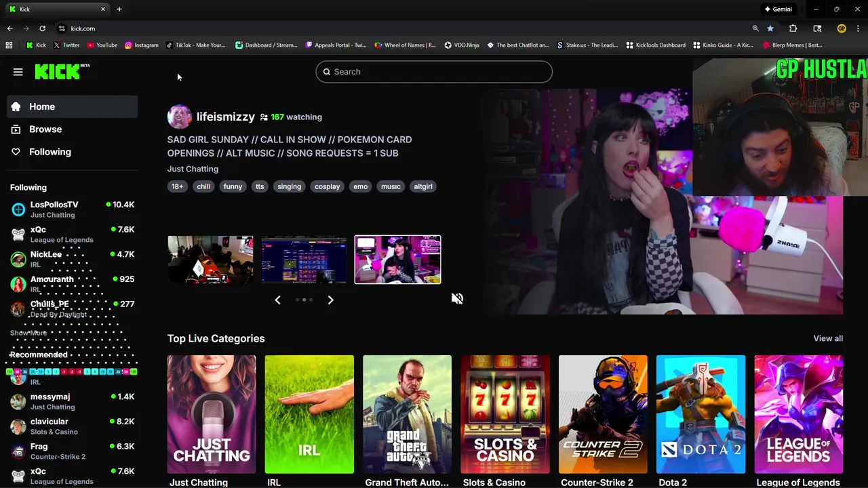Select the tts tag
Viewport: 868px width, 488px height.
[x=260, y=186]
